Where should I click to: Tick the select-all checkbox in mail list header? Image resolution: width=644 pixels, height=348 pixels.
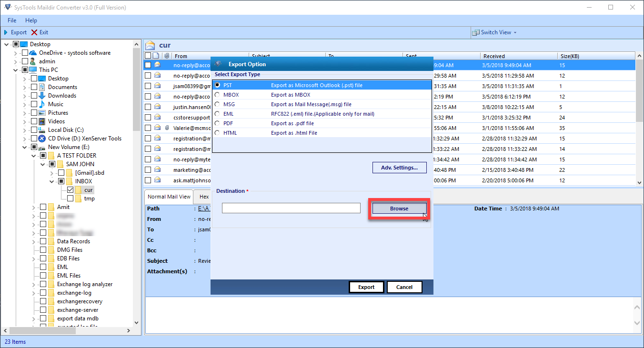(148, 56)
